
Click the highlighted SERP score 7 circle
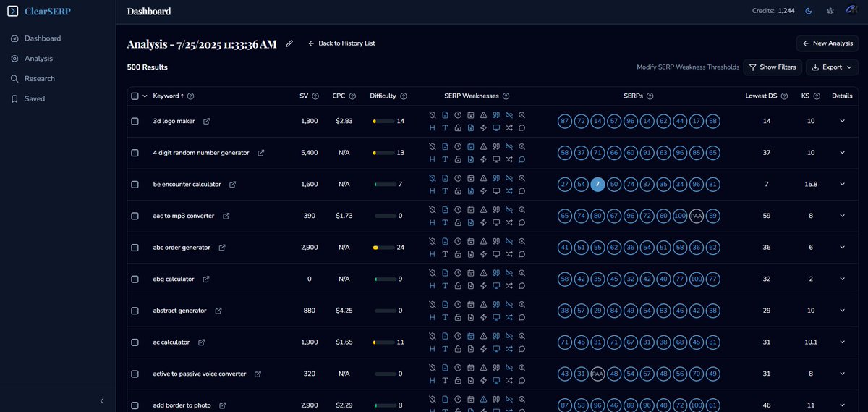click(x=597, y=185)
